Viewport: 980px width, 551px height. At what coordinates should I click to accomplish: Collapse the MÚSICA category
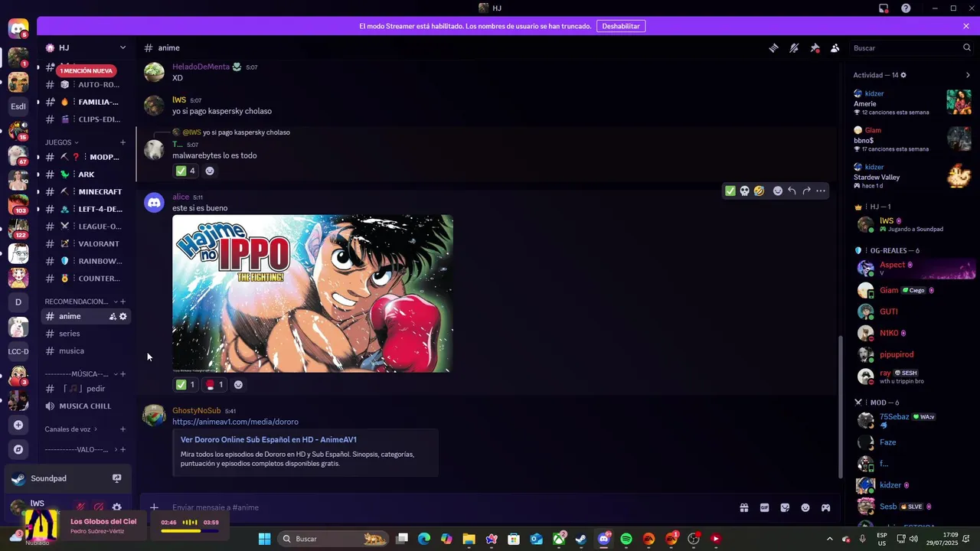click(x=80, y=374)
